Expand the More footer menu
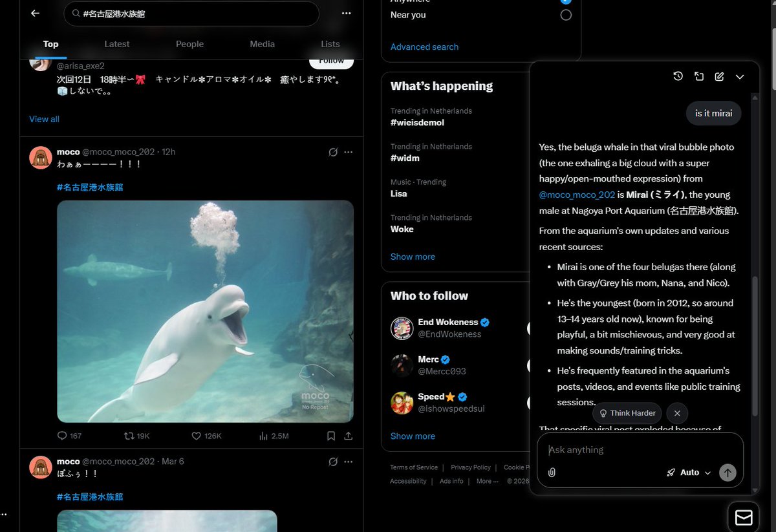 coord(488,481)
